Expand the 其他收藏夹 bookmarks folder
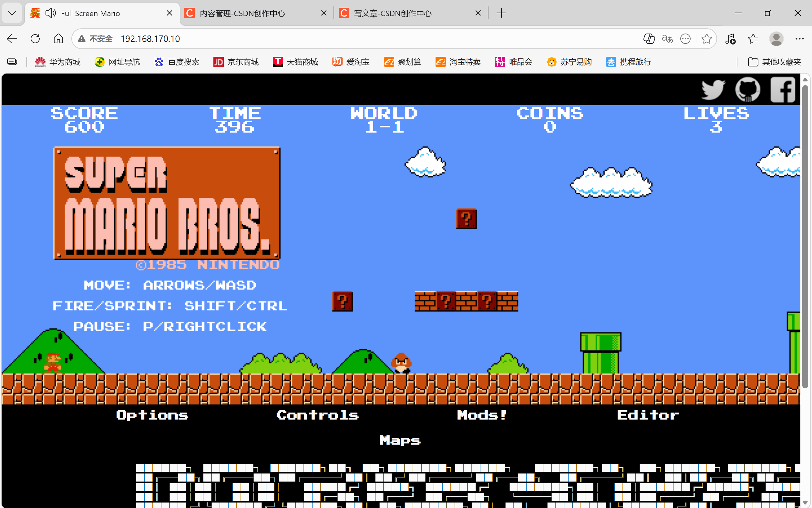Screen dimensions: 812x508 (774, 62)
